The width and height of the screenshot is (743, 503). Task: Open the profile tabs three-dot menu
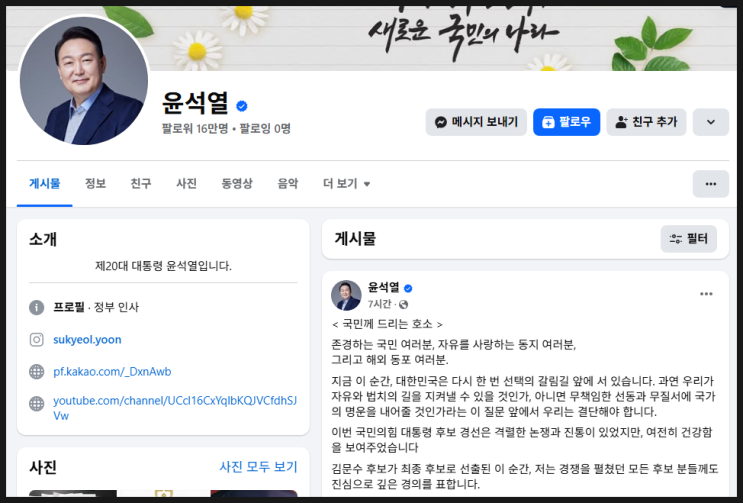click(710, 184)
